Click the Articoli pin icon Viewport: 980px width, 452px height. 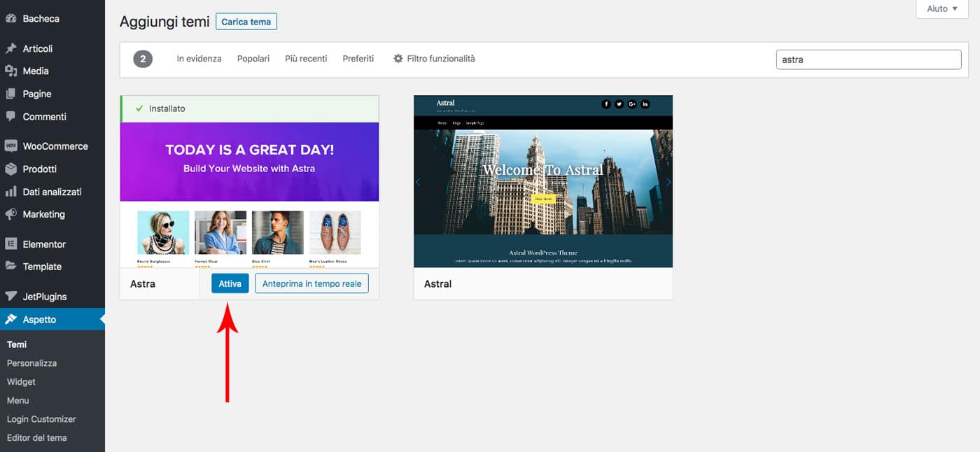11,48
